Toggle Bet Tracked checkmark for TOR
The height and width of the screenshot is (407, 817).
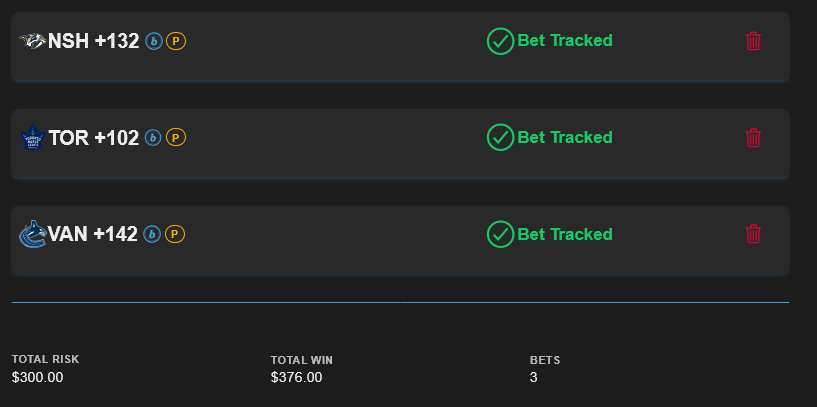(x=500, y=138)
